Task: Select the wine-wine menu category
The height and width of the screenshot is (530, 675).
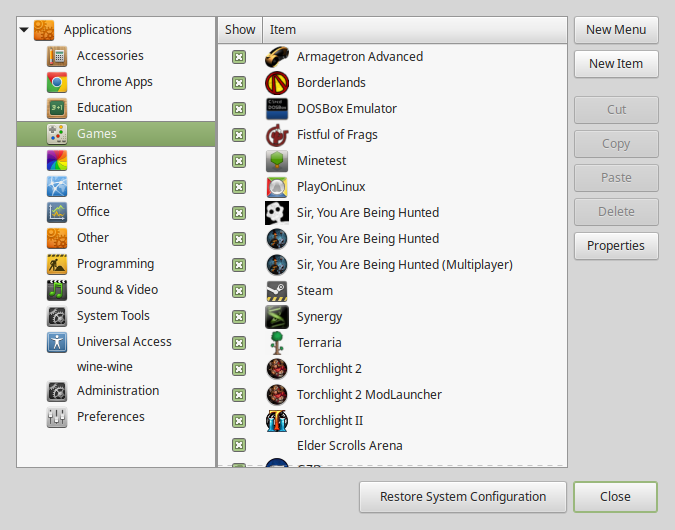Action: [x=105, y=366]
